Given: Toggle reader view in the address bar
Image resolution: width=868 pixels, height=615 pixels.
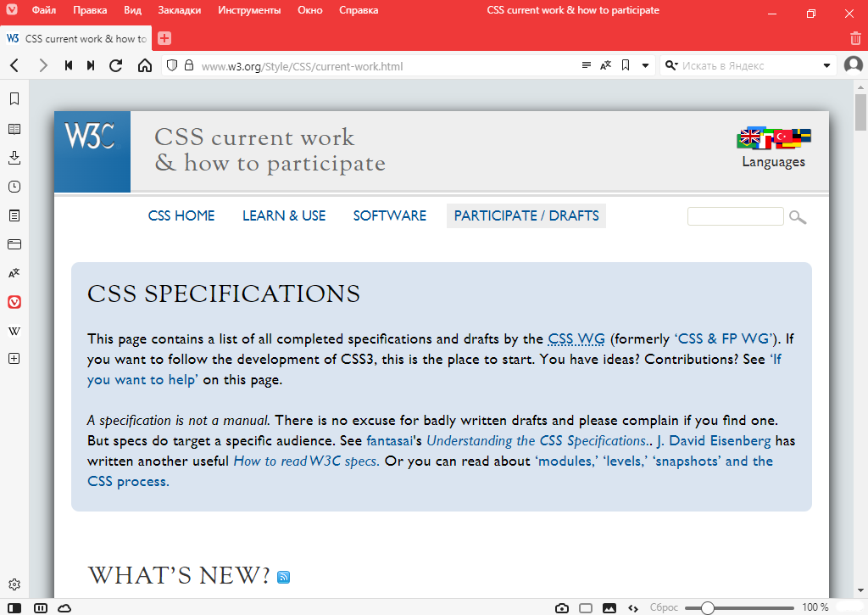Looking at the screenshot, I should click(x=587, y=65).
